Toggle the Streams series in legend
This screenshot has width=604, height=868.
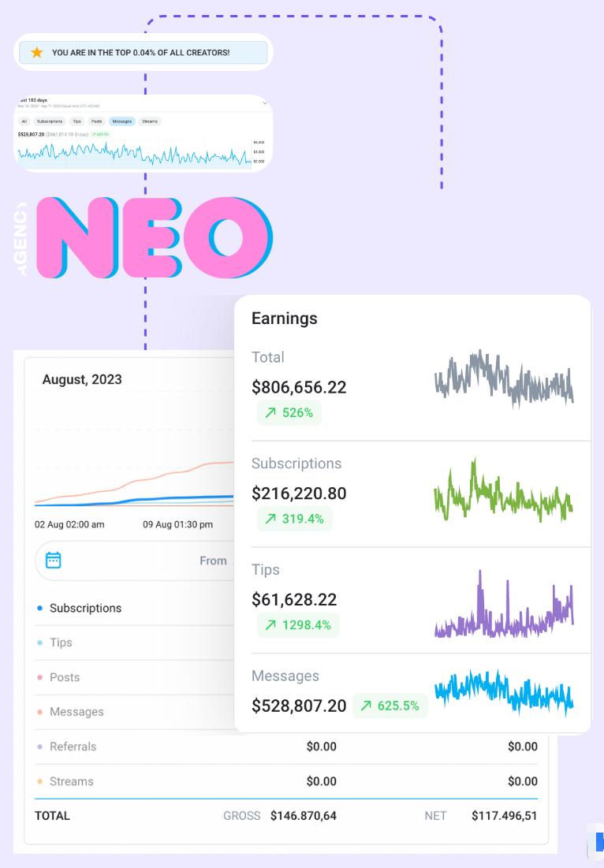(x=71, y=781)
